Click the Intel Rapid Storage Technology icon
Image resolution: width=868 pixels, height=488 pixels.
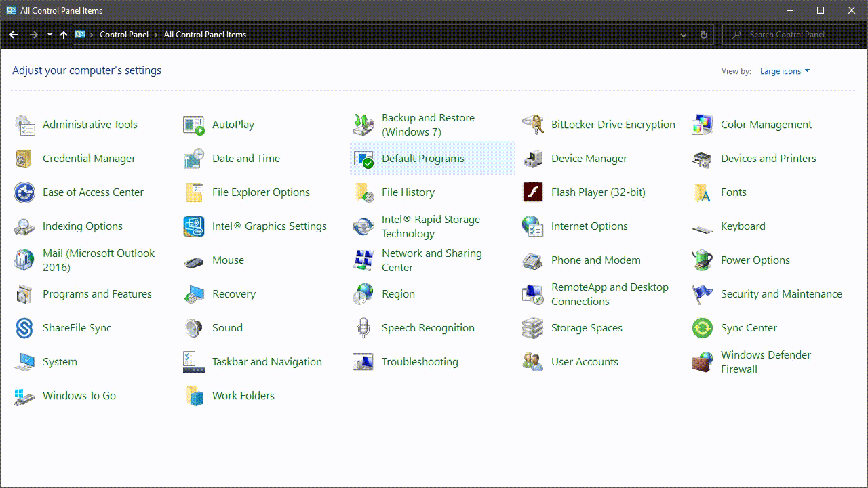[363, 226]
